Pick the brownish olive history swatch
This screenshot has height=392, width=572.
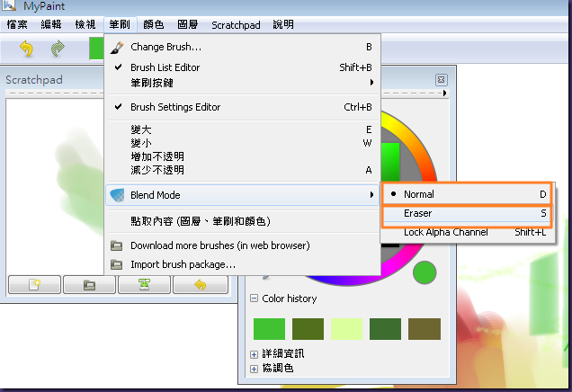pyautogui.click(x=425, y=329)
